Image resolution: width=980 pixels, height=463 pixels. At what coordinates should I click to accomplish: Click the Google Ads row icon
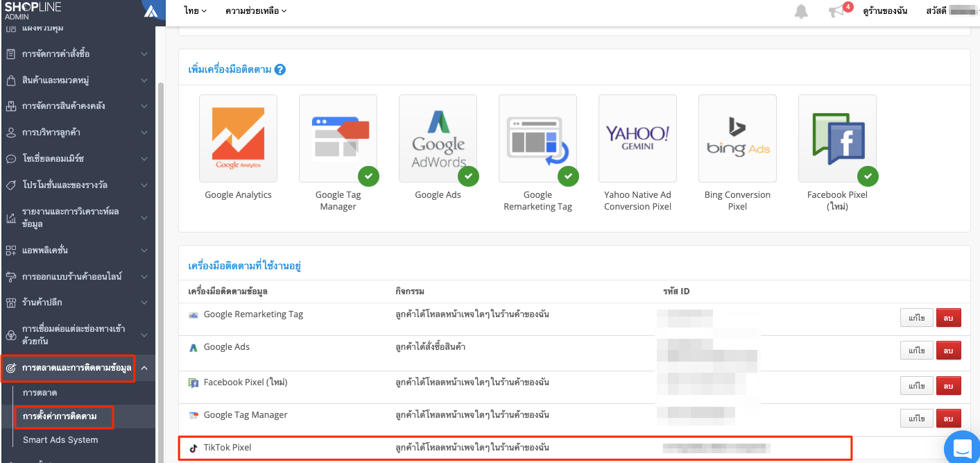(x=194, y=347)
